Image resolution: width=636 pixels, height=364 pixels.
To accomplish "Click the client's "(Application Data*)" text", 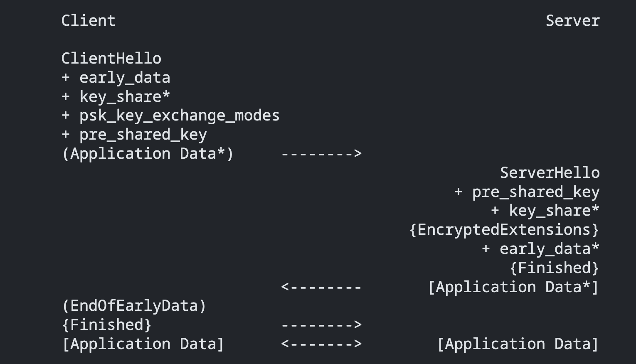I will tap(148, 154).
